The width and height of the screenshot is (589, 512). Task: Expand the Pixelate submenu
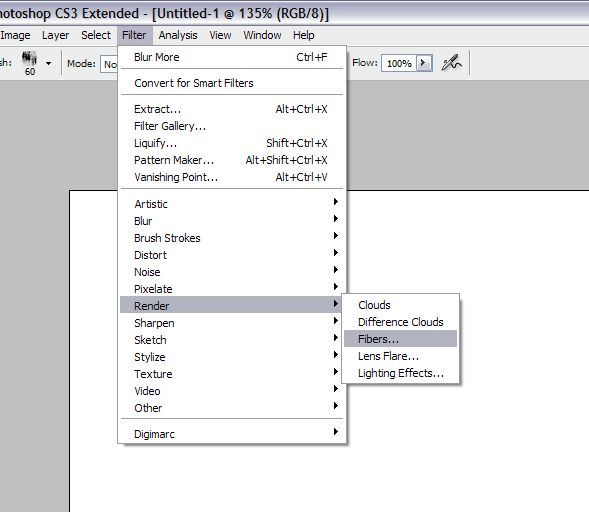click(231, 289)
